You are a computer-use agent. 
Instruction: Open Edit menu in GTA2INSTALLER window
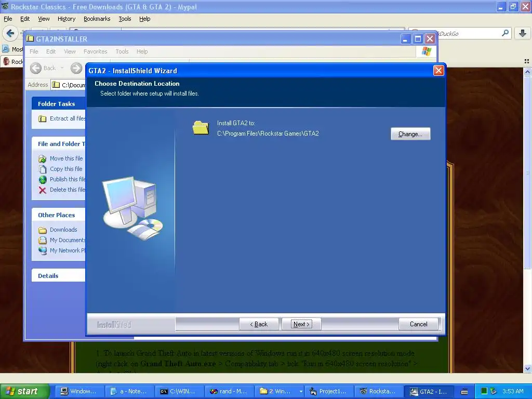pyautogui.click(x=51, y=51)
